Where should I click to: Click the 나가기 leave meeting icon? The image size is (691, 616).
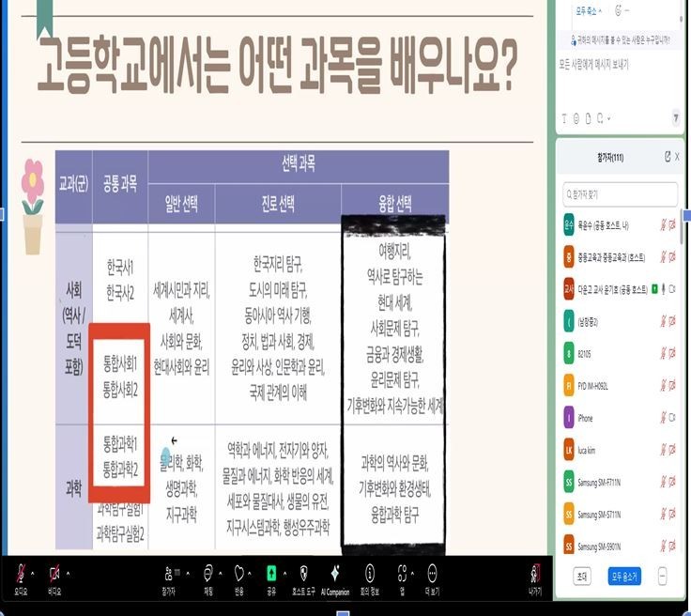(x=535, y=574)
